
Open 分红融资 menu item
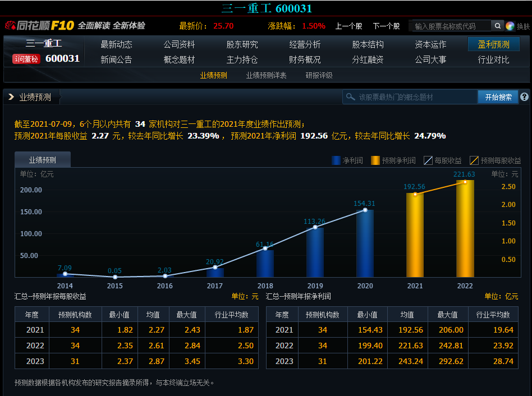coord(368,59)
